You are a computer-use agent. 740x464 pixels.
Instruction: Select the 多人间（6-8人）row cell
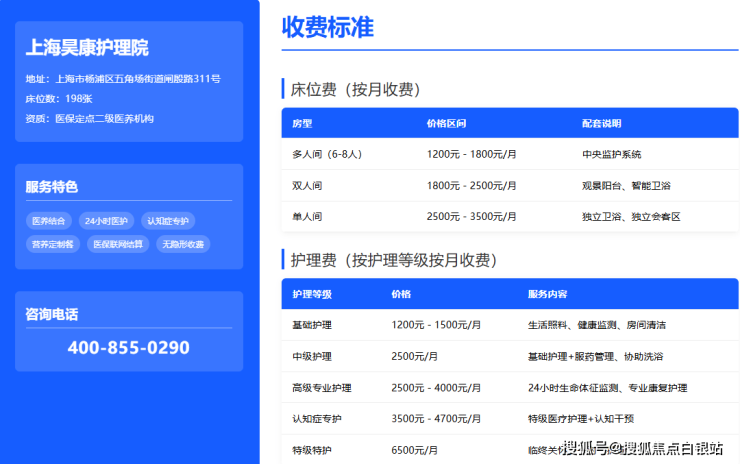327,154
